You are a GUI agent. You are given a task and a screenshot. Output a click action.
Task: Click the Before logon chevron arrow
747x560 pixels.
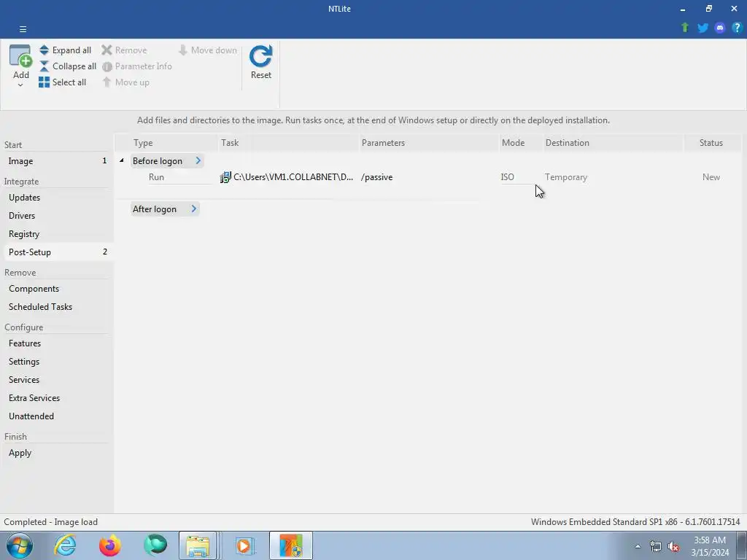198,161
